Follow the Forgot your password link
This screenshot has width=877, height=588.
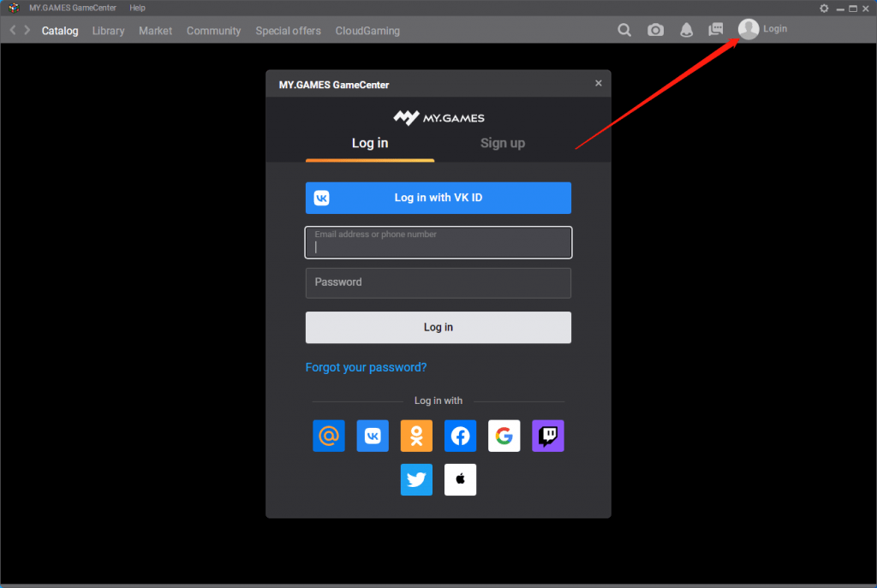[x=366, y=367]
